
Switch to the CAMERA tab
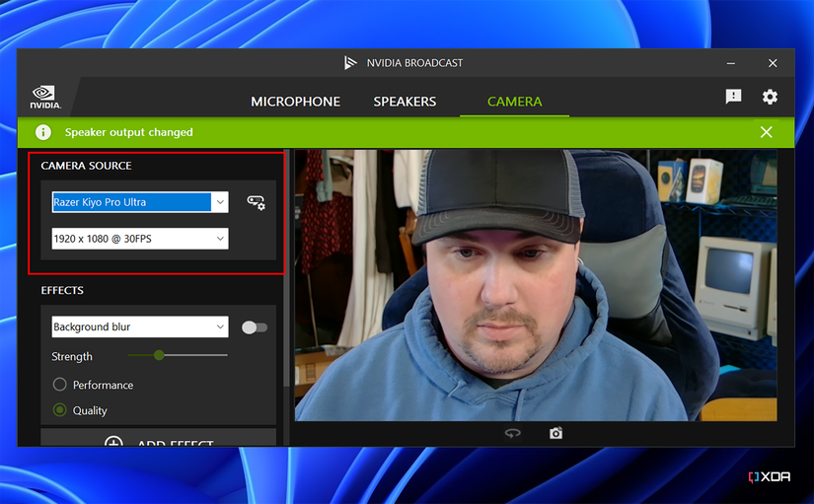coord(514,102)
